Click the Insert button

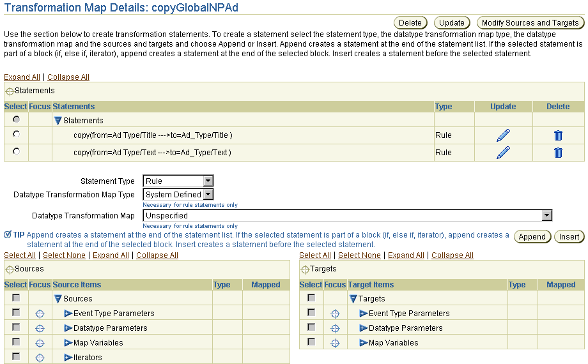point(569,237)
